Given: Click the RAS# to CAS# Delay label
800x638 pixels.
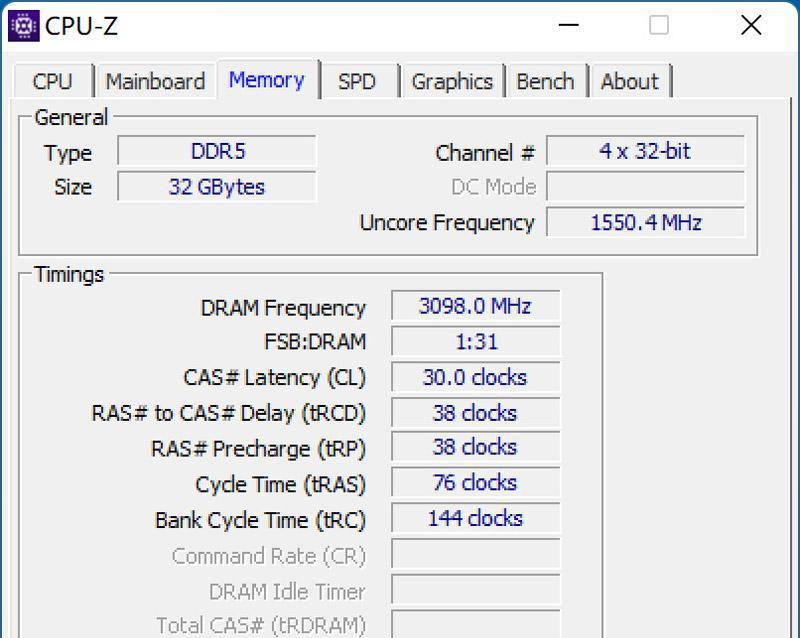Looking at the screenshot, I should point(229,413).
